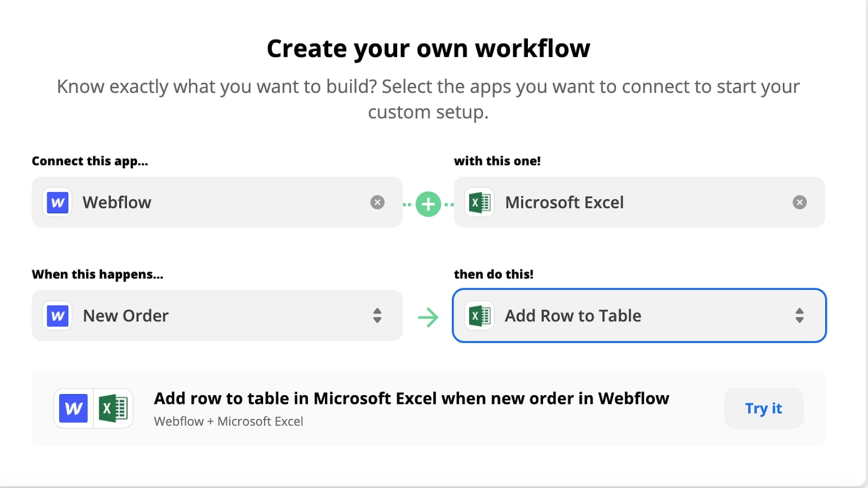This screenshot has height=488, width=868.
Task: Click the Webflow icon in the app field
Action: pos(58,202)
